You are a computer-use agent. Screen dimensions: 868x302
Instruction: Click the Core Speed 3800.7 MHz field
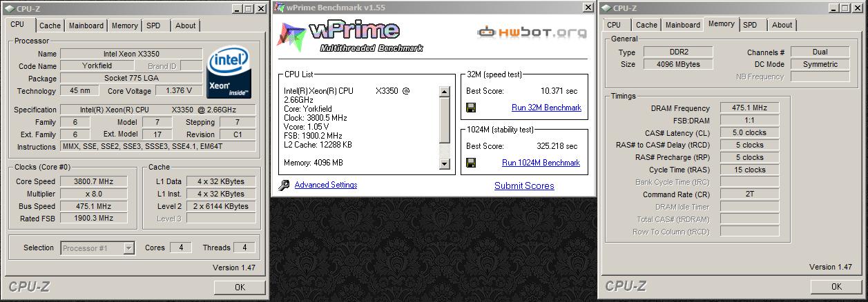(x=94, y=181)
